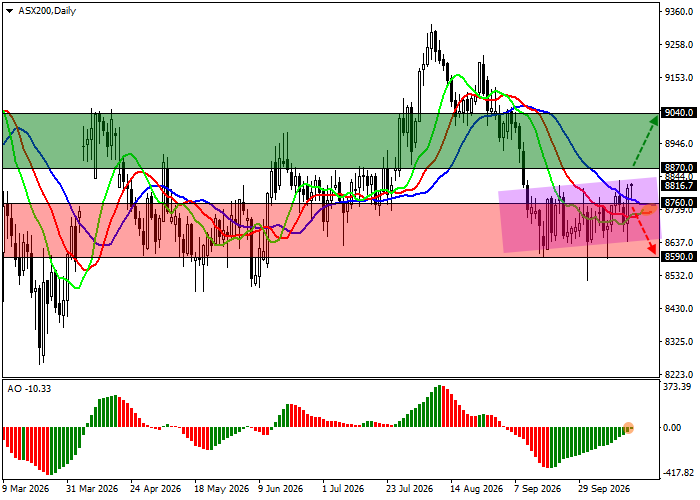700x500 pixels.
Task: Open the ASX200 chart dropdown triangle
Action: point(9,11)
